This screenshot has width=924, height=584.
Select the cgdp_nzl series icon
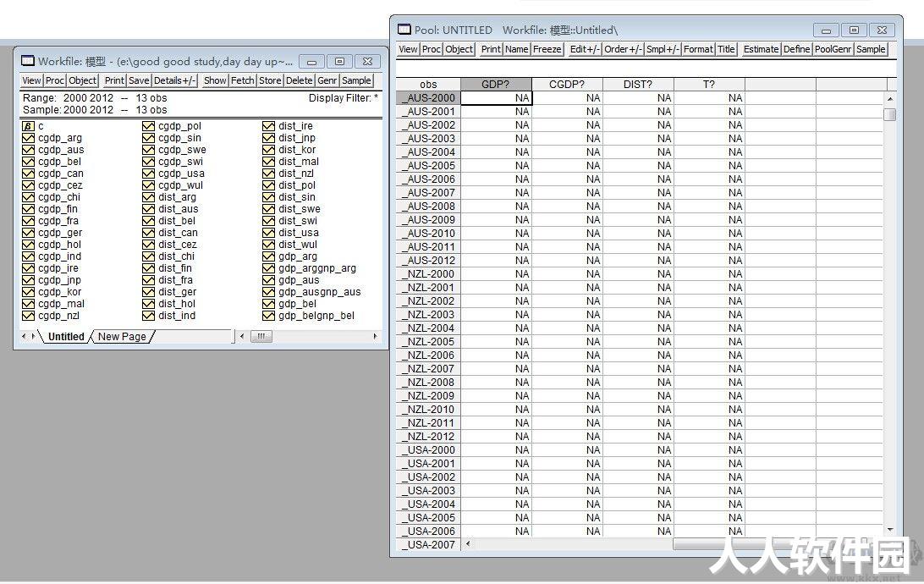coord(28,316)
